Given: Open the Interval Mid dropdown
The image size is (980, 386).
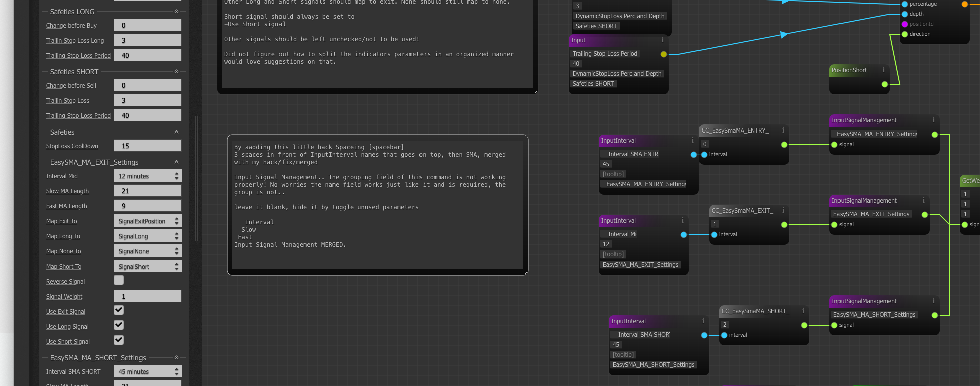Looking at the screenshot, I should click(148, 176).
